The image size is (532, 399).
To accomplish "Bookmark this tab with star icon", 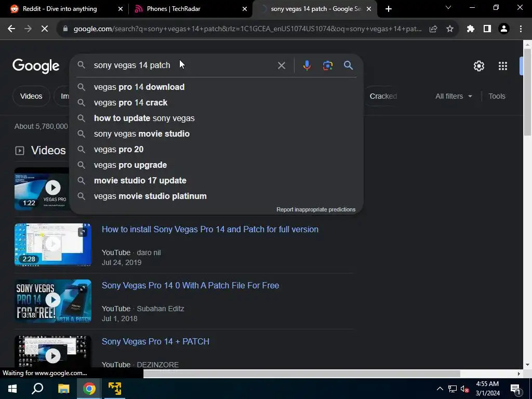I will tap(450, 29).
